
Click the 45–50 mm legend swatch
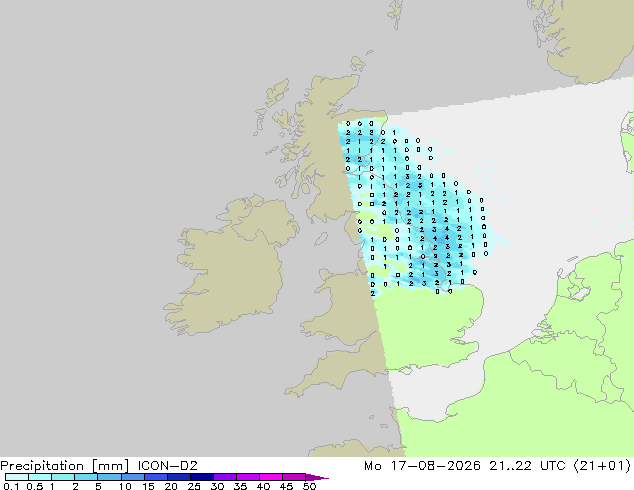(x=294, y=477)
